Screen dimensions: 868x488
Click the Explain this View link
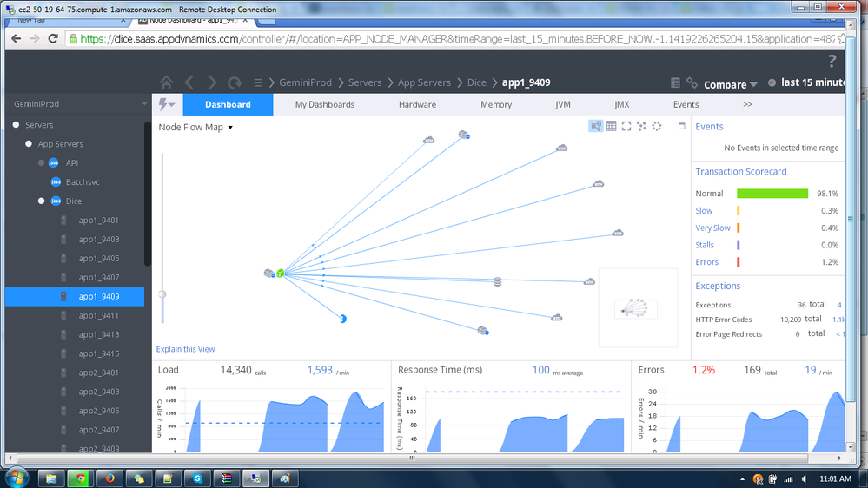pyautogui.click(x=185, y=349)
